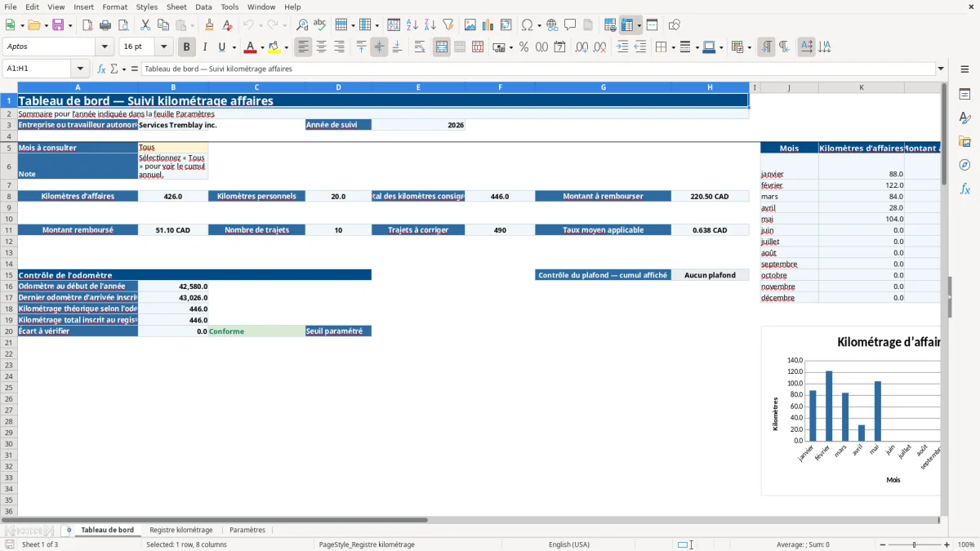
Task: Toggle Align Left
Action: (x=303, y=47)
